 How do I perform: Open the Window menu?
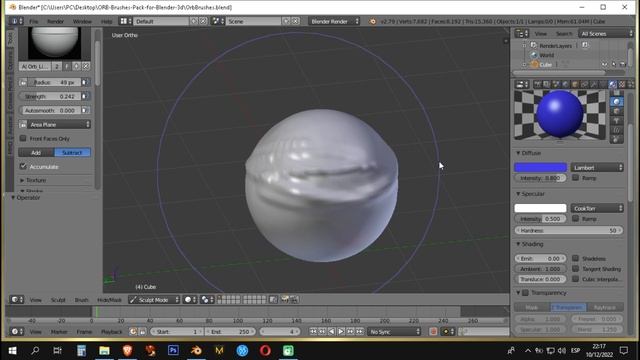tap(82, 21)
